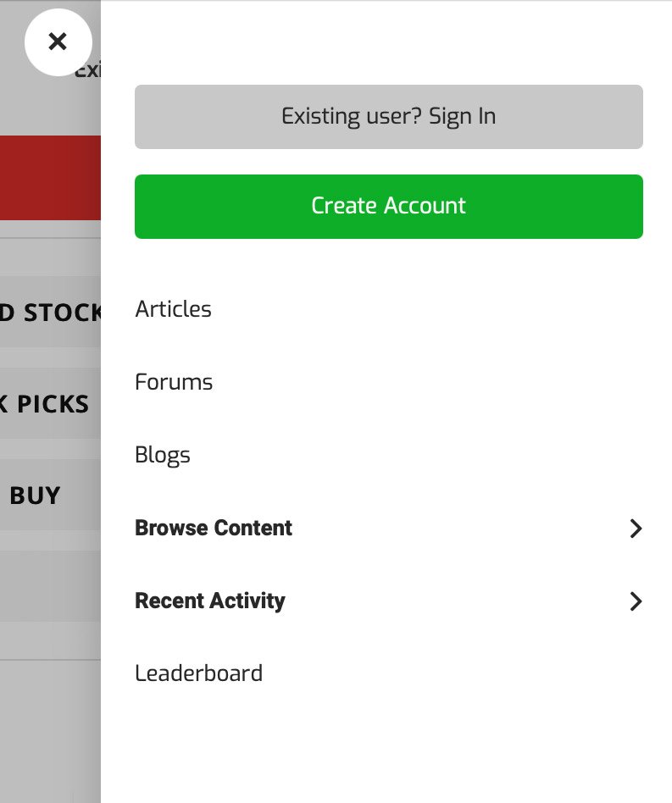672x803 pixels.
Task: Open the Articles menu item
Action: [173, 309]
